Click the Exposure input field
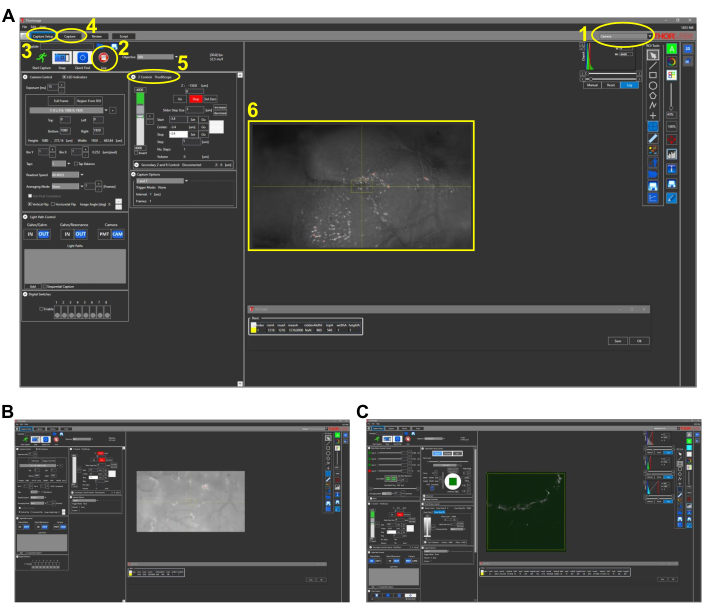Viewport: 704px width, 615px height. click(x=53, y=88)
